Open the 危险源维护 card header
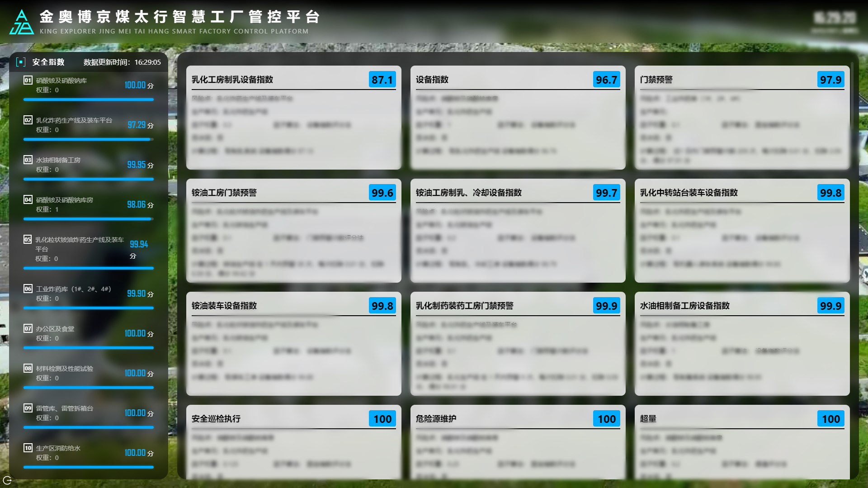 436,419
